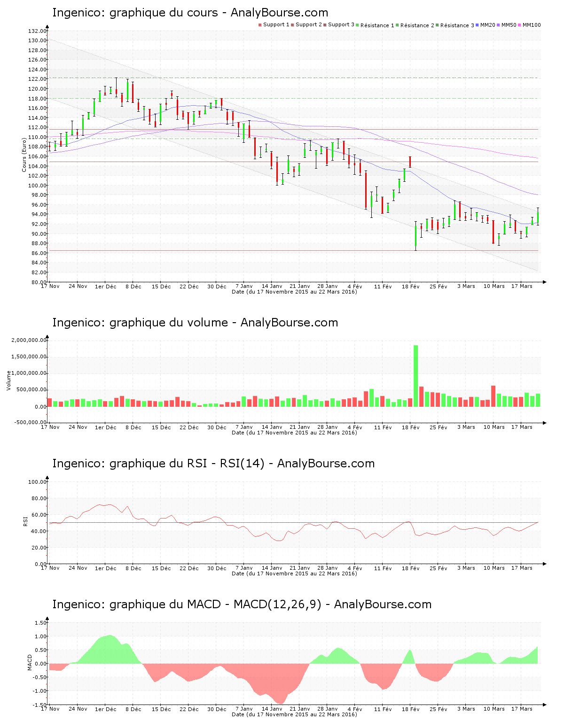Click the 'Cours (Euro)' axis label
Screen dimensions: 564x728
pyautogui.click(x=24, y=155)
